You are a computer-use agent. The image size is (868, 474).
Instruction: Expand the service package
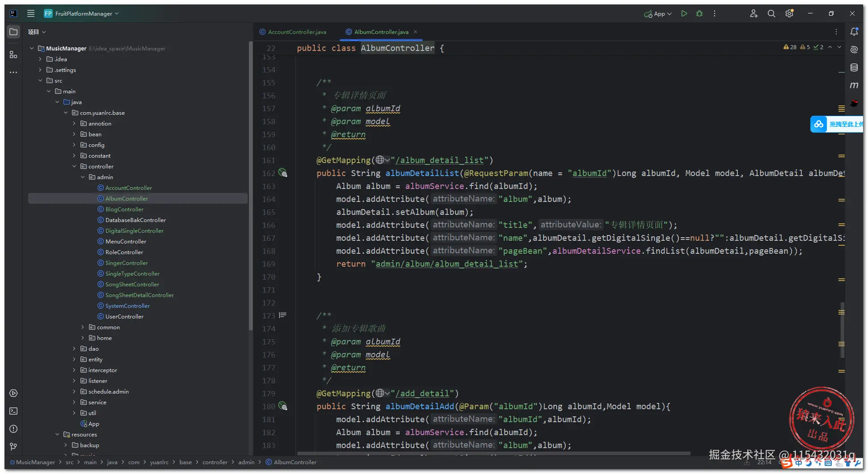pos(74,402)
